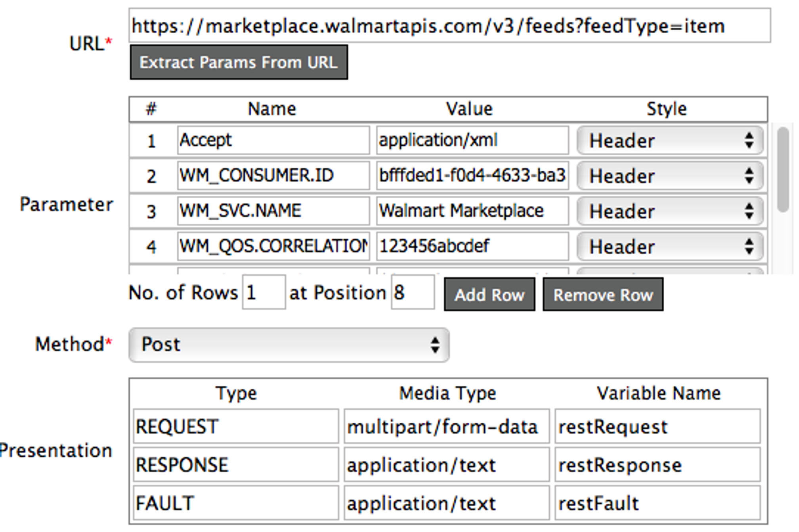The width and height of the screenshot is (799, 532).
Task: Click the multipart/form-data media type field
Action: tap(446, 427)
